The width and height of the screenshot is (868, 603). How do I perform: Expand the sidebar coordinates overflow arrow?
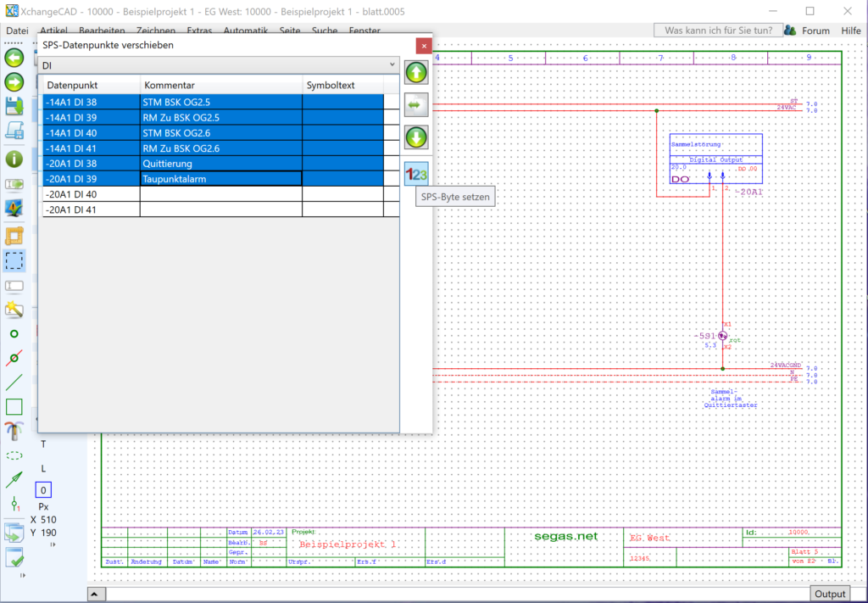pos(53,544)
